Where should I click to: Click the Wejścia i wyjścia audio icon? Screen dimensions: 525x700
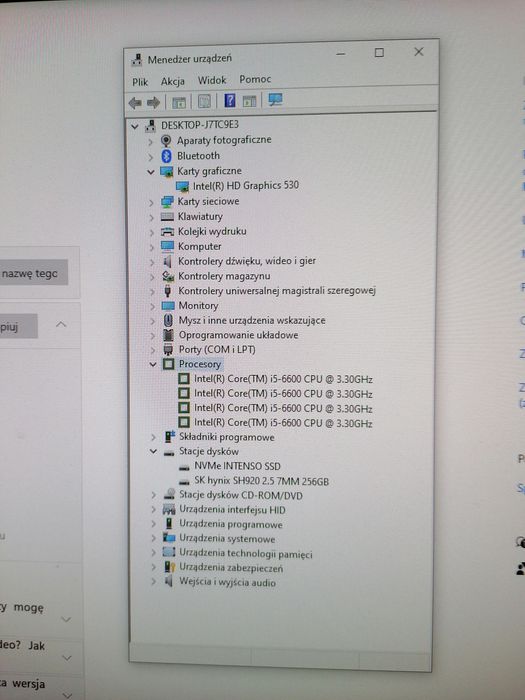169,581
